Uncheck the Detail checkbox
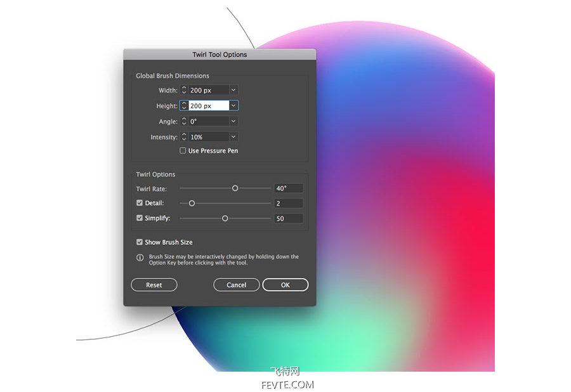The height and width of the screenshot is (392, 571). click(x=140, y=203)
